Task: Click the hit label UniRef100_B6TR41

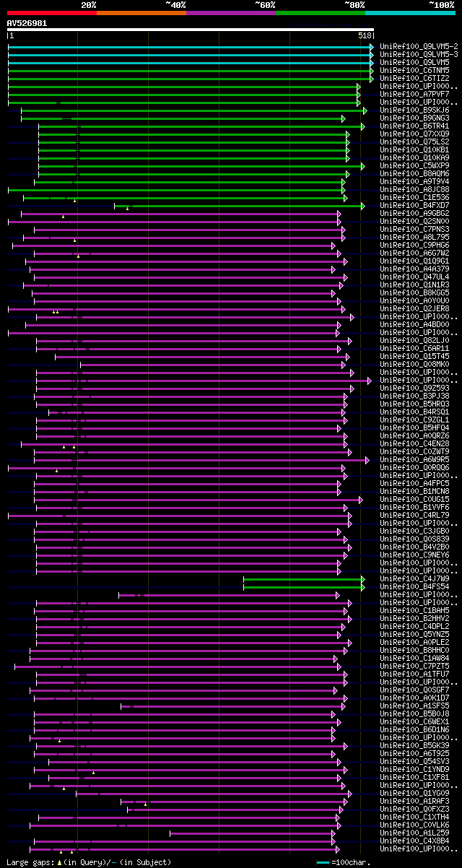Action: 415,126
